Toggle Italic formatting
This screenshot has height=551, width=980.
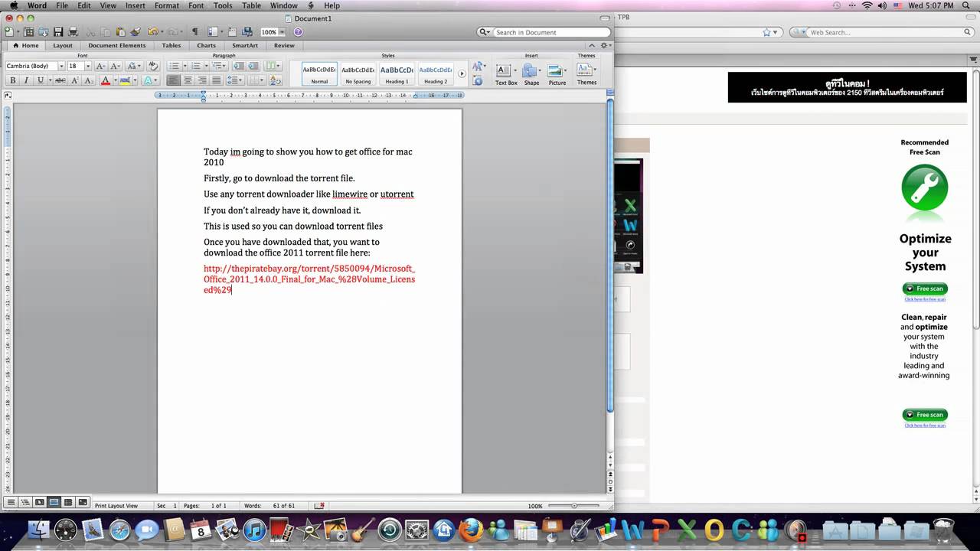(26, 80)
